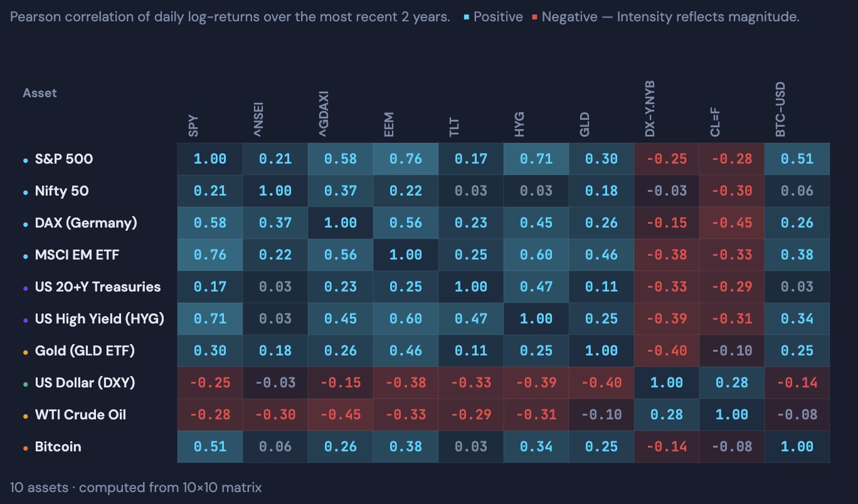Click 0.03 in Bitcoin row, TLT column
Viewport: 858px width, 504px height.
tap(471, 447)
